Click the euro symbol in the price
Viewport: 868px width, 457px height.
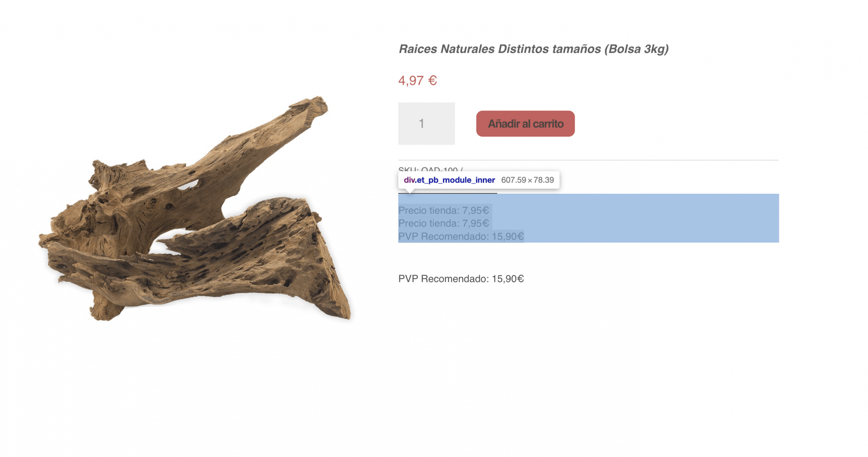pos(432,80)
